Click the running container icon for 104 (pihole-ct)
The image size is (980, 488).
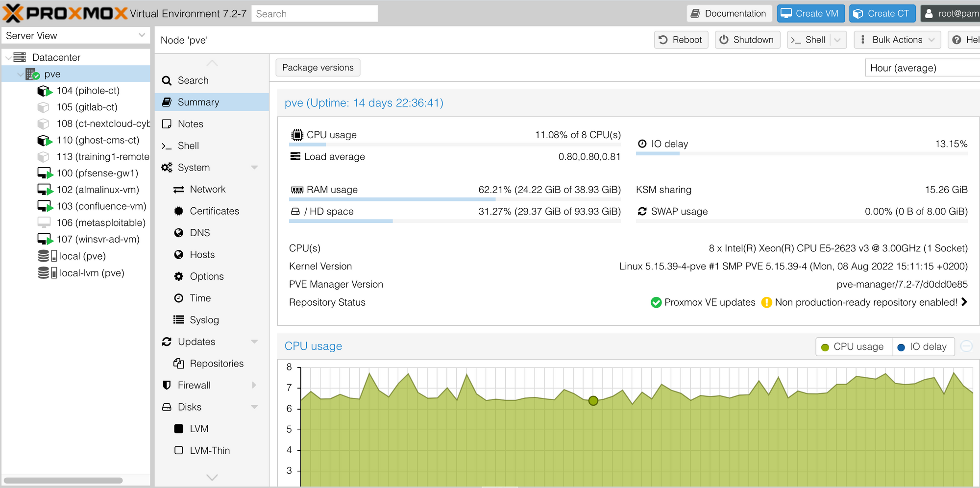(x=45, y=91)
